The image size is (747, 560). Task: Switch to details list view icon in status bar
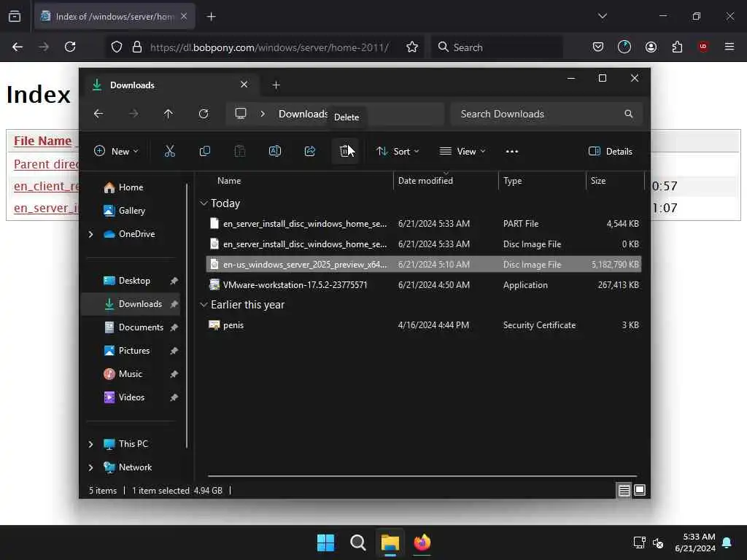coord(624,490)
